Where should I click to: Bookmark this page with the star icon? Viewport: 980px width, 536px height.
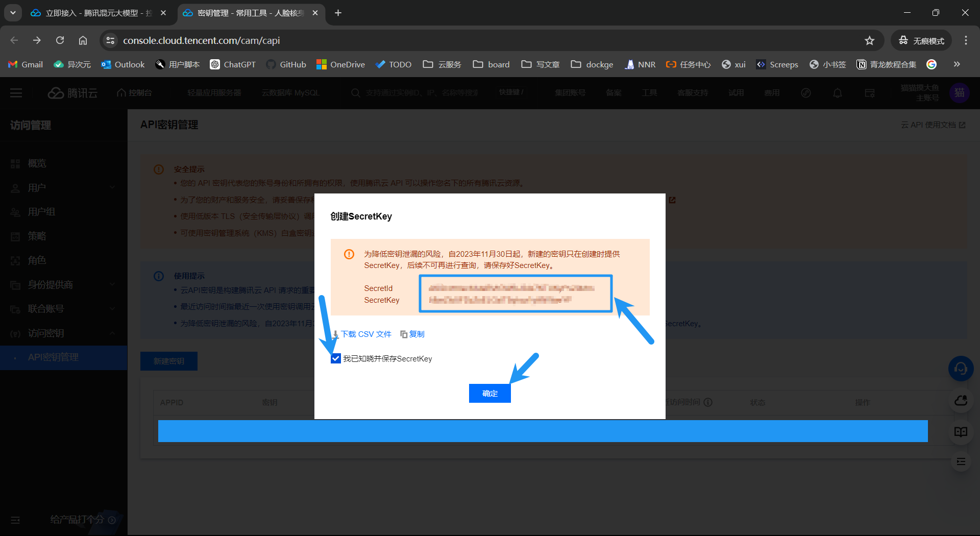click(x=870, y=41)
